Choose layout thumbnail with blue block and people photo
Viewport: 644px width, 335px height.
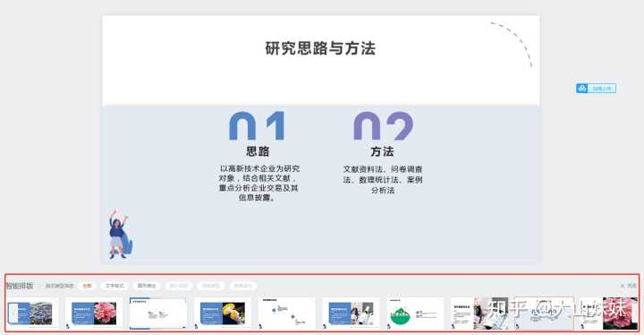pos(351,314)
